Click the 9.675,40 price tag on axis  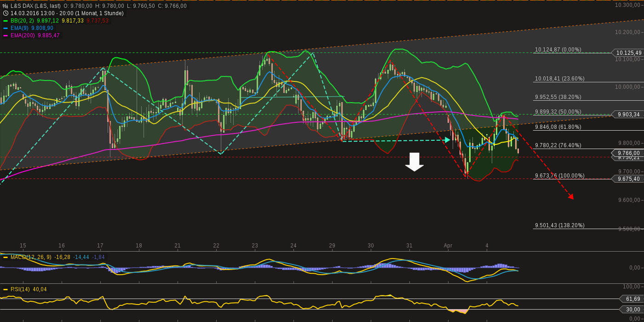point(627,179)
